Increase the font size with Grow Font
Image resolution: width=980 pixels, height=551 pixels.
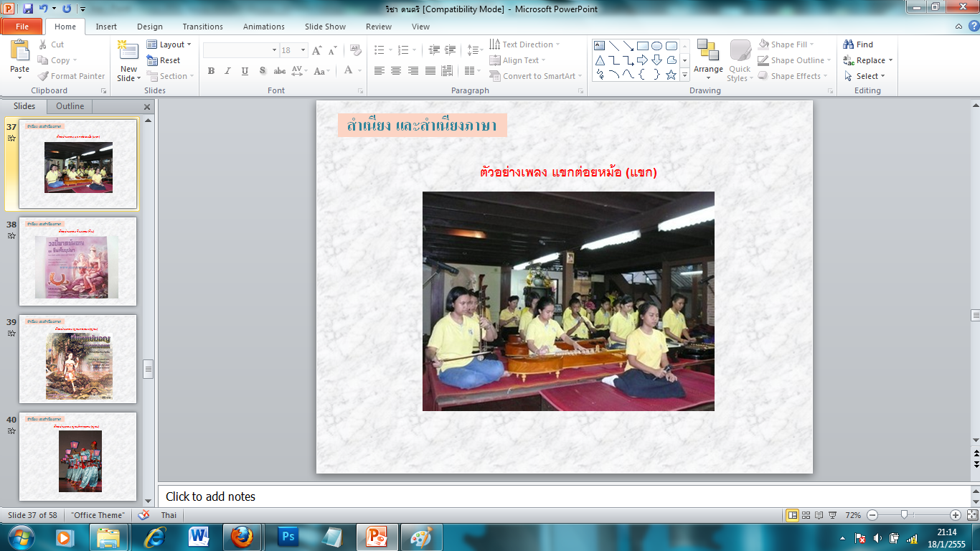317,50
